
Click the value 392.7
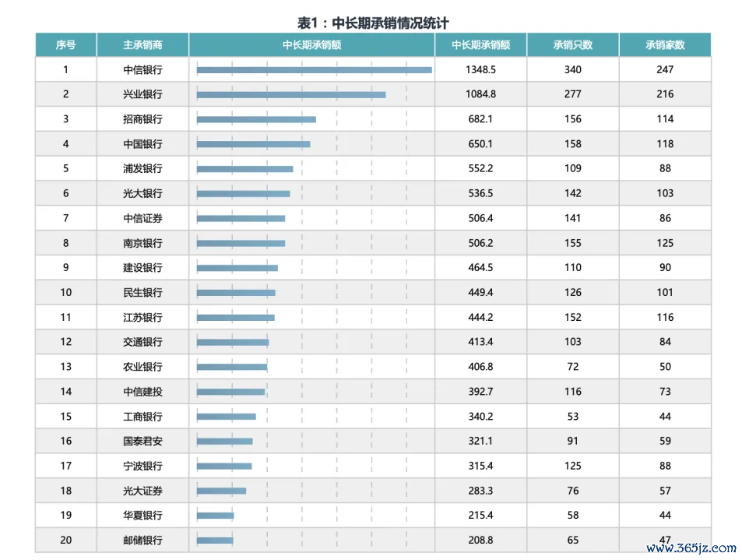481,392
